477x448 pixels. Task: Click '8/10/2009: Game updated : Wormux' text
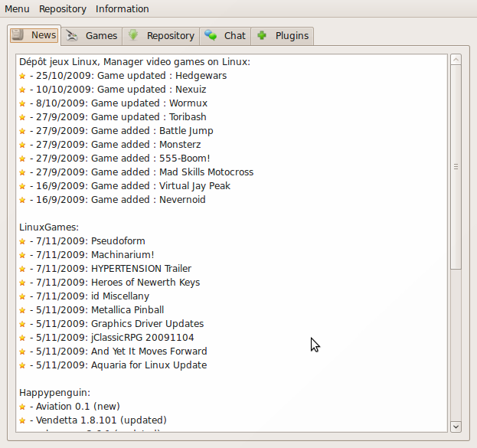pyautogui.click(x=122, y=103)
